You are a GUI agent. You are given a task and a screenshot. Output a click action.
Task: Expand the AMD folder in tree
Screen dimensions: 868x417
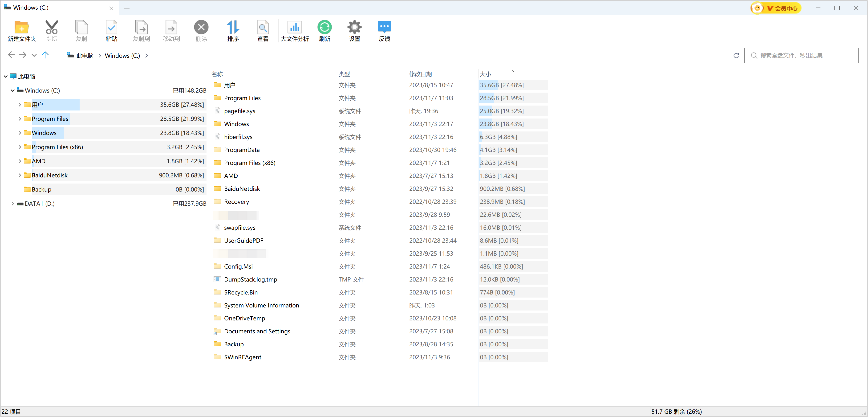coord(20,161)
